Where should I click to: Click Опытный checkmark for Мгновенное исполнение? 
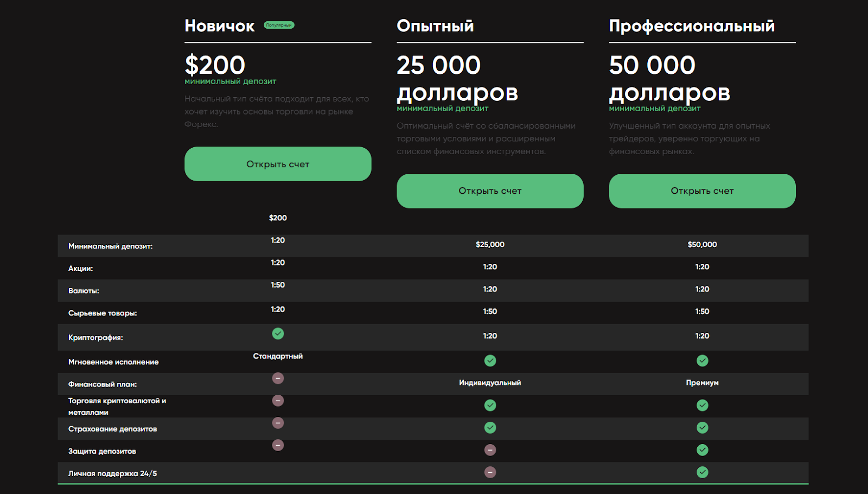tap(490, 360)
